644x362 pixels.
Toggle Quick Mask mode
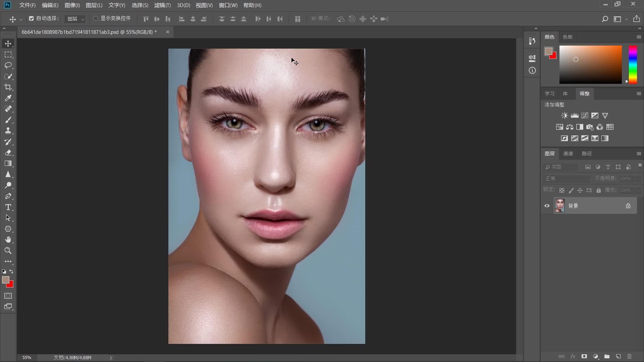[x=8, y=296]
